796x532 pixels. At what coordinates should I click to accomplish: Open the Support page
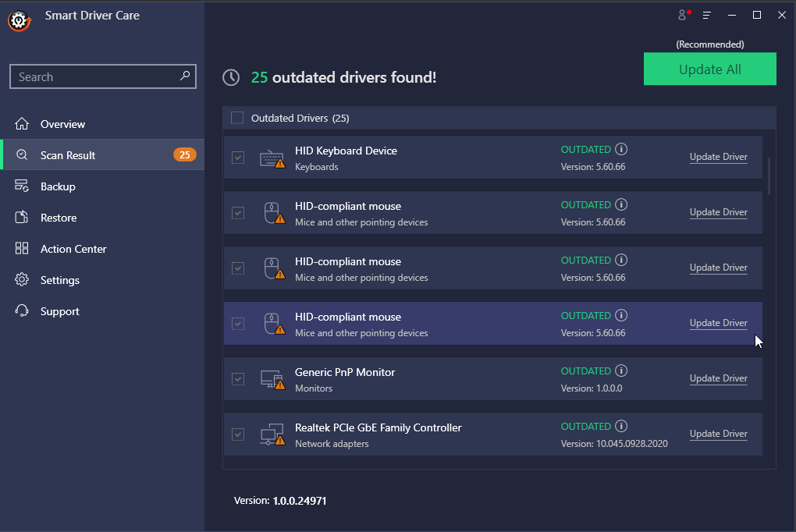pos(102,311)
